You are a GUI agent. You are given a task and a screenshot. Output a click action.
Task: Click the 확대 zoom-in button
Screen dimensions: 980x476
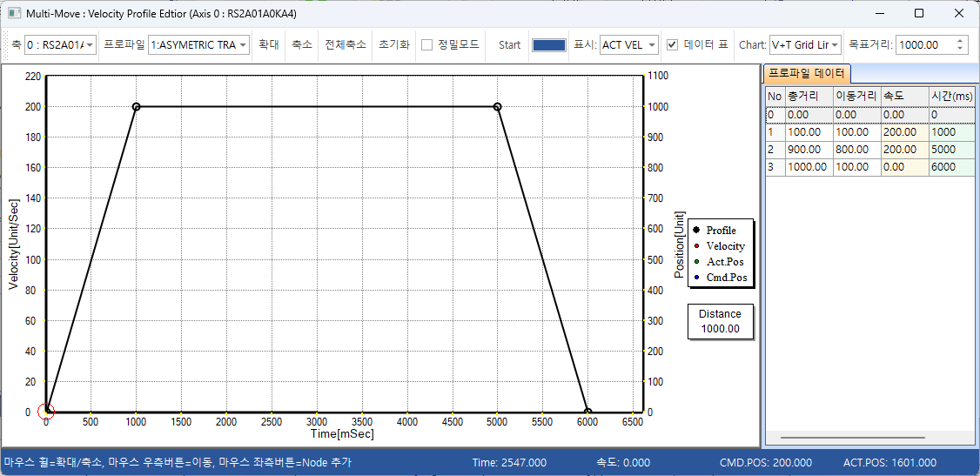(269, 45)
